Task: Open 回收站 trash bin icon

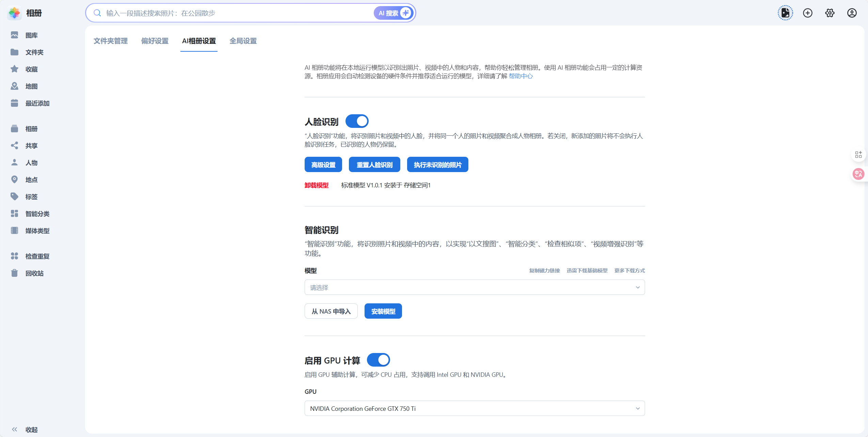Action: [x=14, y=273]
